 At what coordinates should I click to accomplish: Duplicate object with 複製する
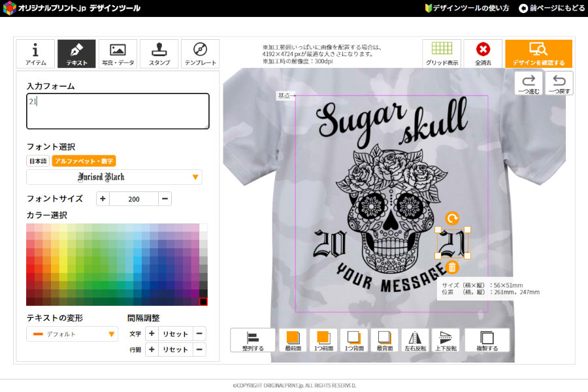point(487,340)
